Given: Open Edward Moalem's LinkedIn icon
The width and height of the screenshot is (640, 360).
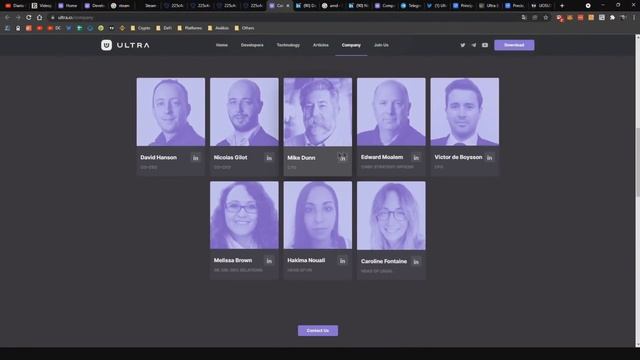Looking at the screenshot, I should pos(416,158).
